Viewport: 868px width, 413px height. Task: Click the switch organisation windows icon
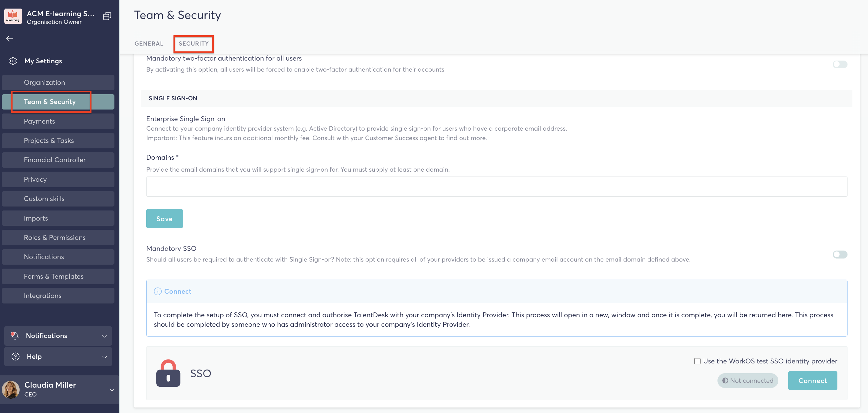[x=107, y=16]
